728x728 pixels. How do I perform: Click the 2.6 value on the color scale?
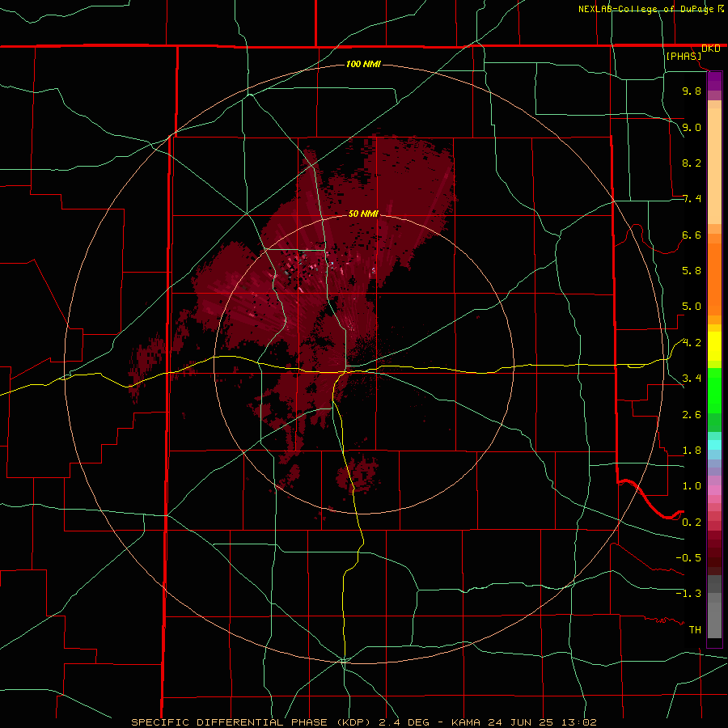pos(692,414)
